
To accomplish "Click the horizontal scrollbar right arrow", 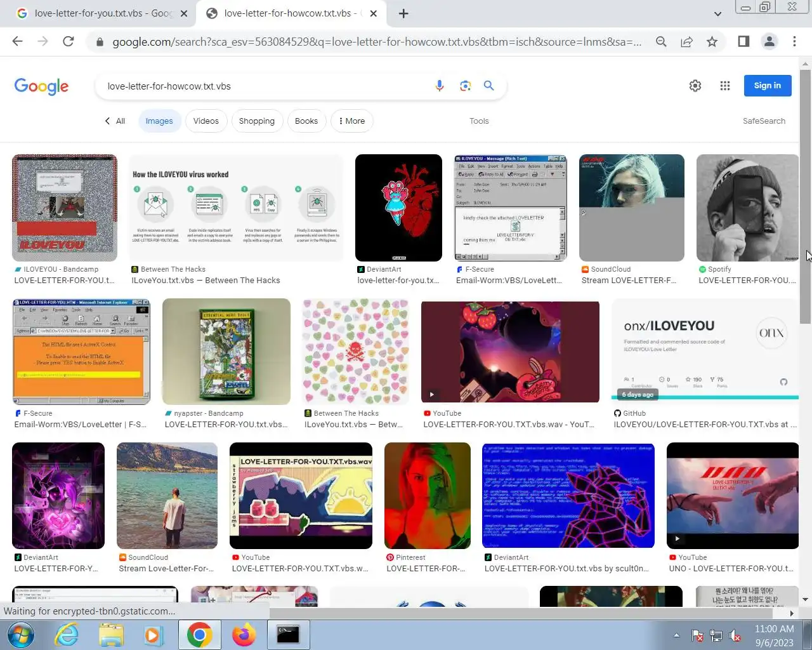I will [x=792, y=613].
